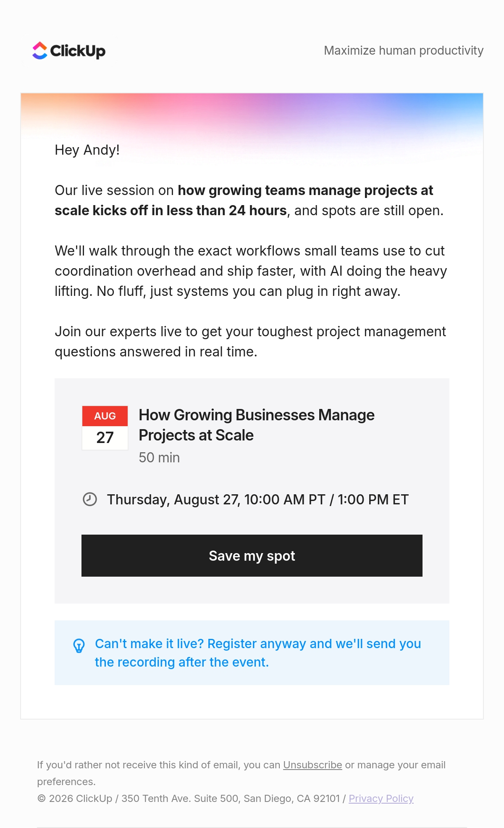Click the Join our experts live paragraph

pos(250,342)
